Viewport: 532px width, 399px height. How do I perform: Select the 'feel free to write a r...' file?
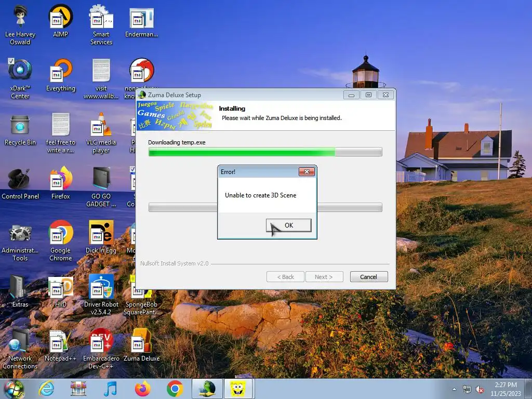click(x=60, y=133)
